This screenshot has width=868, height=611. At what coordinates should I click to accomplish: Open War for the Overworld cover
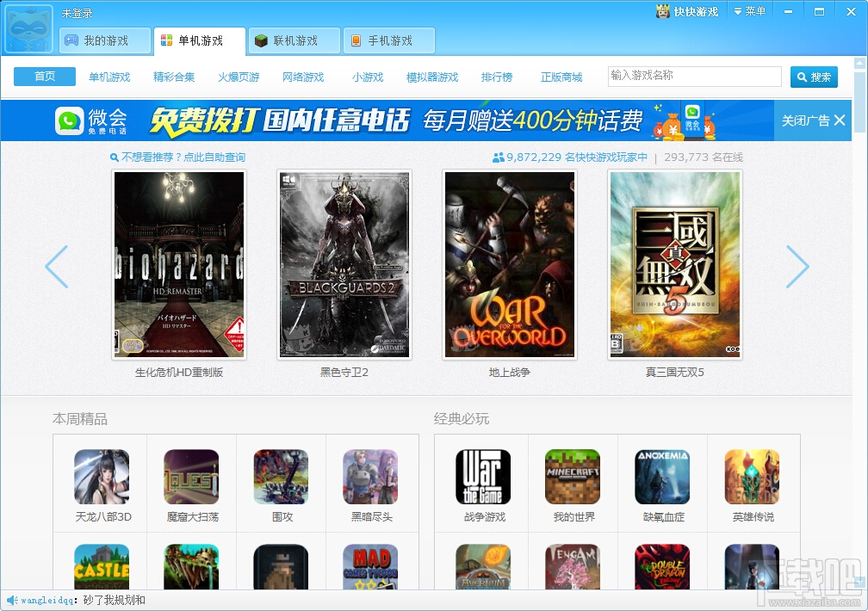pos(510,264)
